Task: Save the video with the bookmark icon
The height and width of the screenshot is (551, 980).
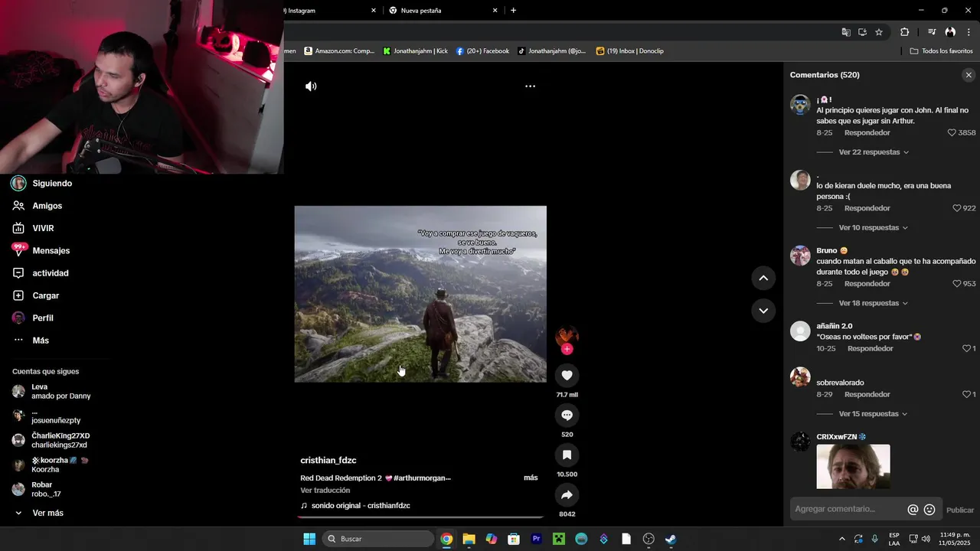Action: click(x=567, y=455)
